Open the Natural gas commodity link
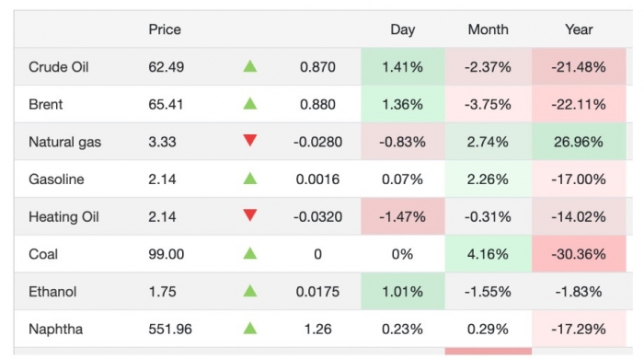 [64, 142]
